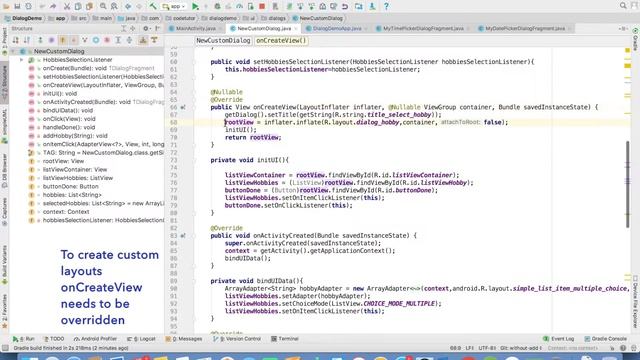This screenshot has width=640, height=360.
Task: Select handleDone(): void in Structure
Action: [69, 127]
